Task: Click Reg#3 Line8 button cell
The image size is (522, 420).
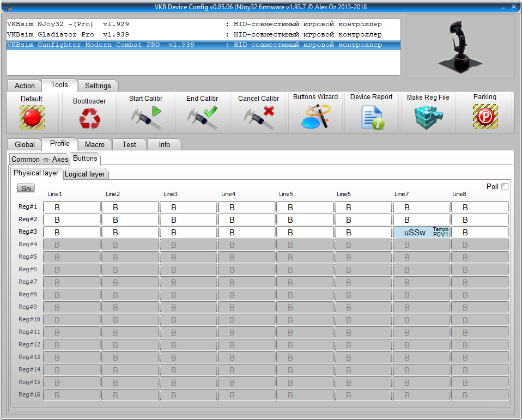Action: 479,232
